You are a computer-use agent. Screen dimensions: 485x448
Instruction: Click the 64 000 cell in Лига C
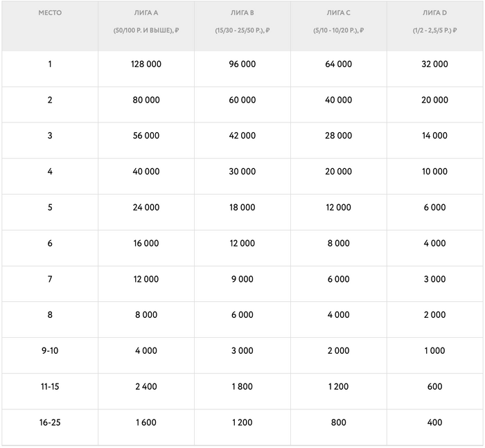click(338, 64)
